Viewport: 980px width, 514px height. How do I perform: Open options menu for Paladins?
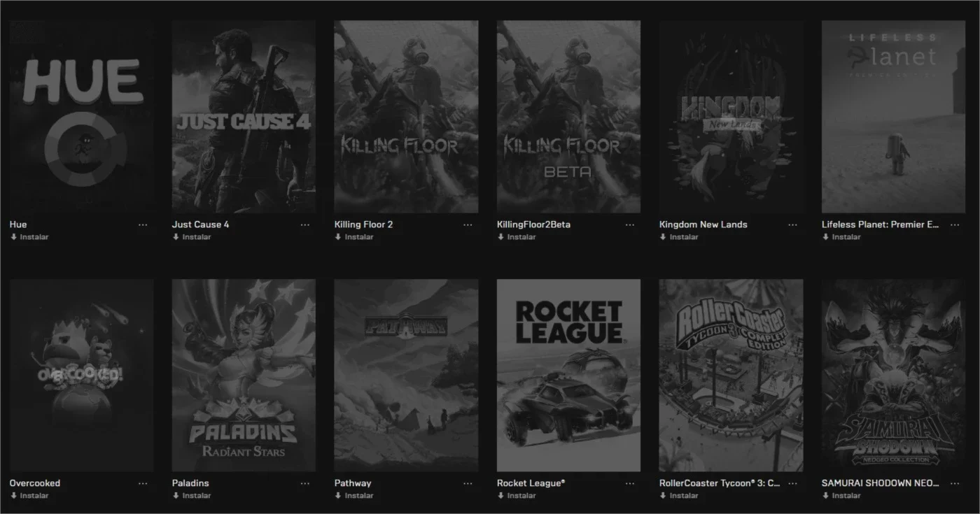coord(305,483)
